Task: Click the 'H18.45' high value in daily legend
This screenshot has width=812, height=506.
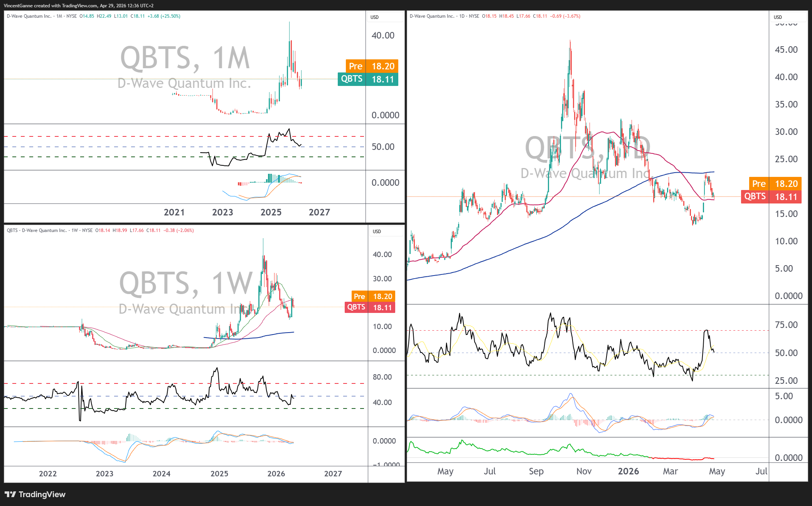Action: (x=507, y=16)
